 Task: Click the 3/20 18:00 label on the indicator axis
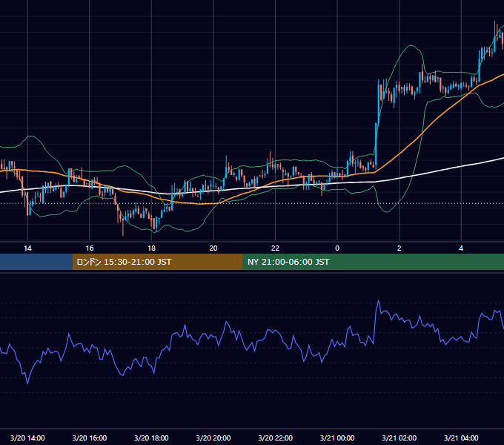pos(151,438)
